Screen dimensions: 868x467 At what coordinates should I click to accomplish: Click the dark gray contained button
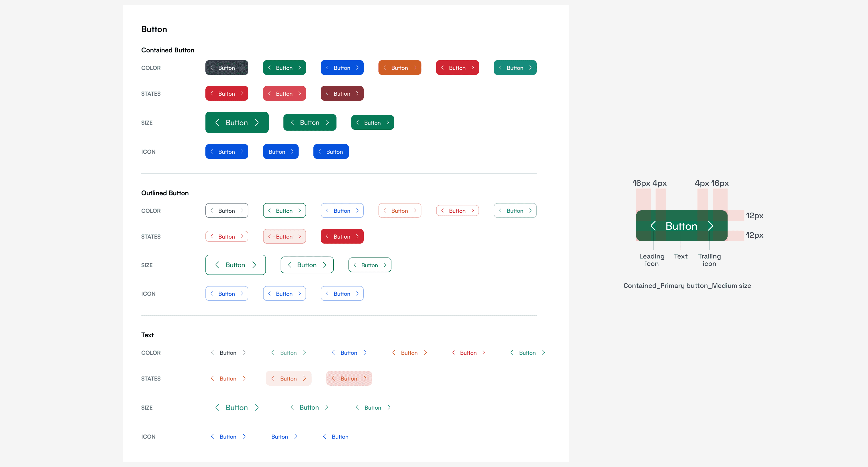(227, 68)
